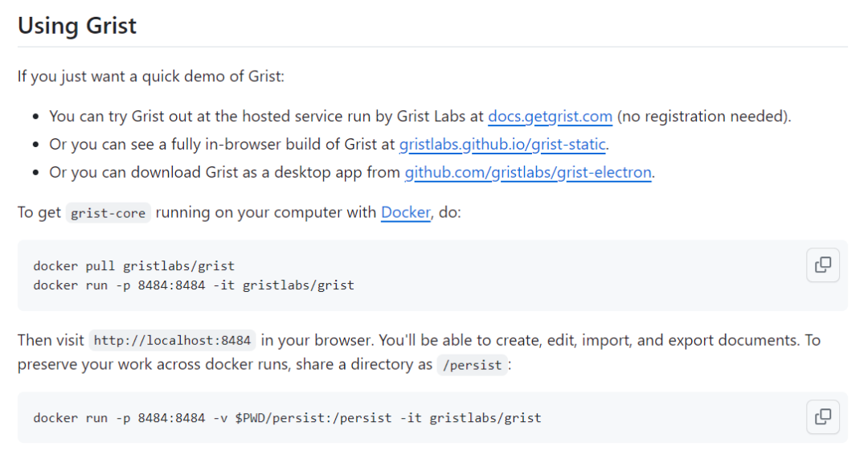The width and height of the screenshot is (868, 455).
Task: Click 'If you just want a quick demo of Grist:'
Action: pos(150,76)
